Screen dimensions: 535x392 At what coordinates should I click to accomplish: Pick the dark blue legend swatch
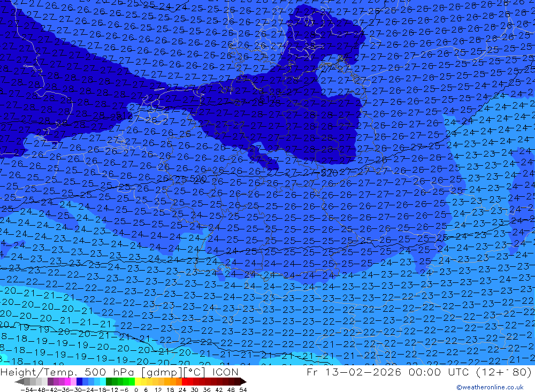79,382
